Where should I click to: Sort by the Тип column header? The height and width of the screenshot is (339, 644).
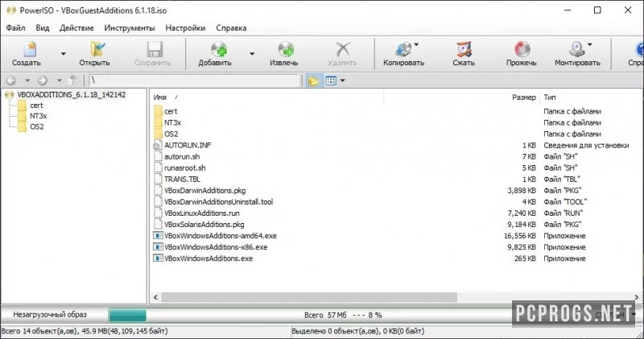tap(550, 97)
